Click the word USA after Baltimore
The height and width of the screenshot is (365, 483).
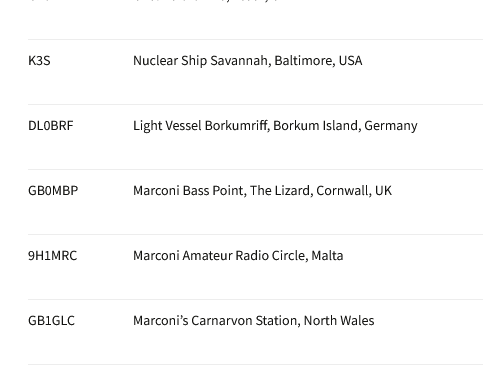click(x=350, y=61)
